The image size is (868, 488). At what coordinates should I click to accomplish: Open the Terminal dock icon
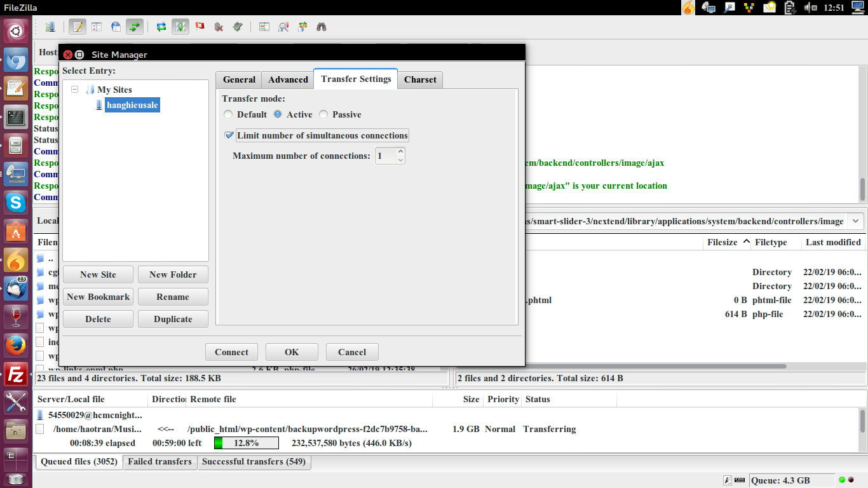[x=16, y=117]
